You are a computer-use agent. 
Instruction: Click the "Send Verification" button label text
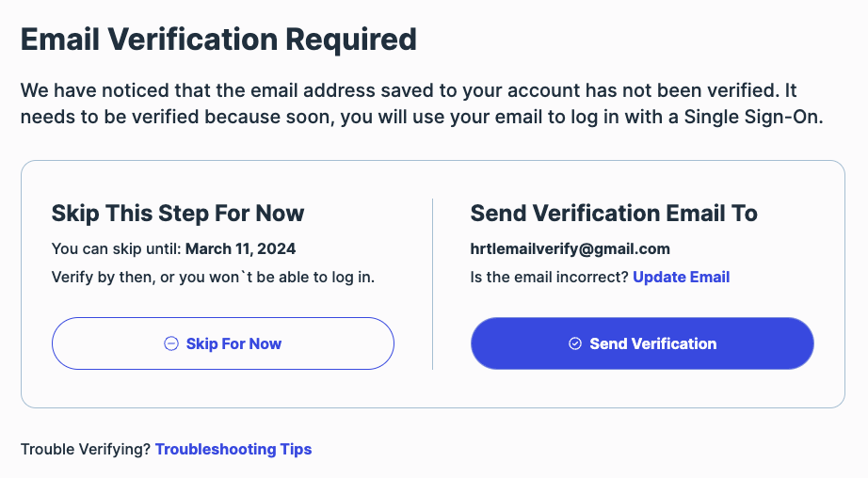[x=652, y=343]
